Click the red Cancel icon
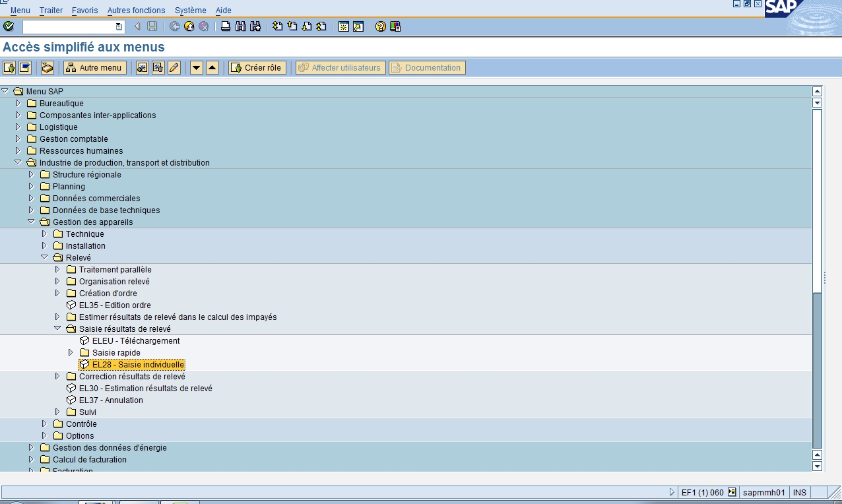Screen dimensions: 842x504 [204, 26]
